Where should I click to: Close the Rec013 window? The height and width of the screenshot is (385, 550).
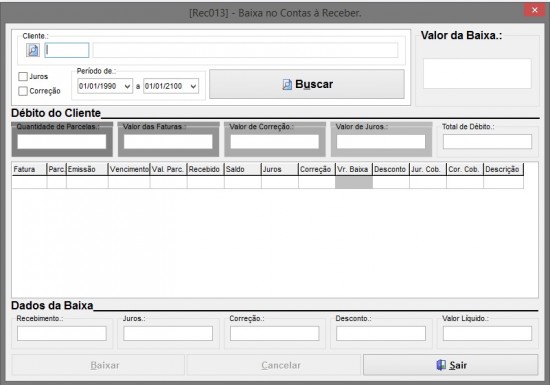pos(534,10)
